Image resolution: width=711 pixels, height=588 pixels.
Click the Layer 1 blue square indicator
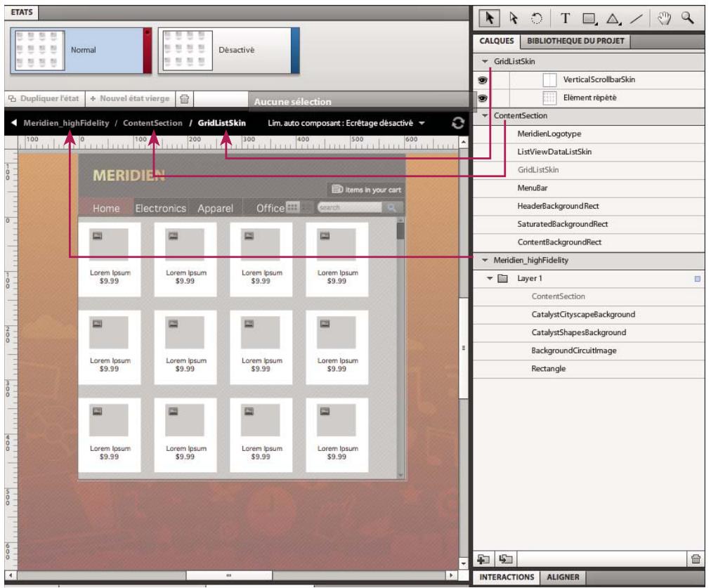[x=698, y=279]
